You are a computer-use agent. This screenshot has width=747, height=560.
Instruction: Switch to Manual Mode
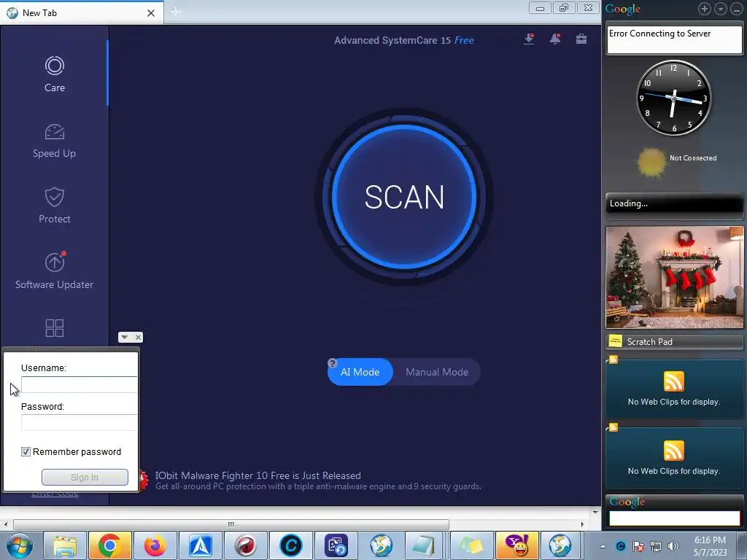pos(437,372)
